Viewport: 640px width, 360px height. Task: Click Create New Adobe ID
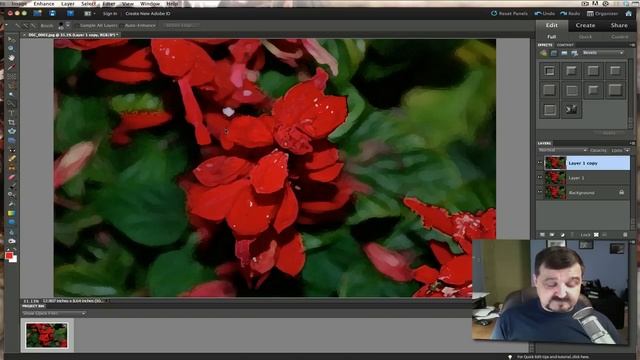coord(148,13)
